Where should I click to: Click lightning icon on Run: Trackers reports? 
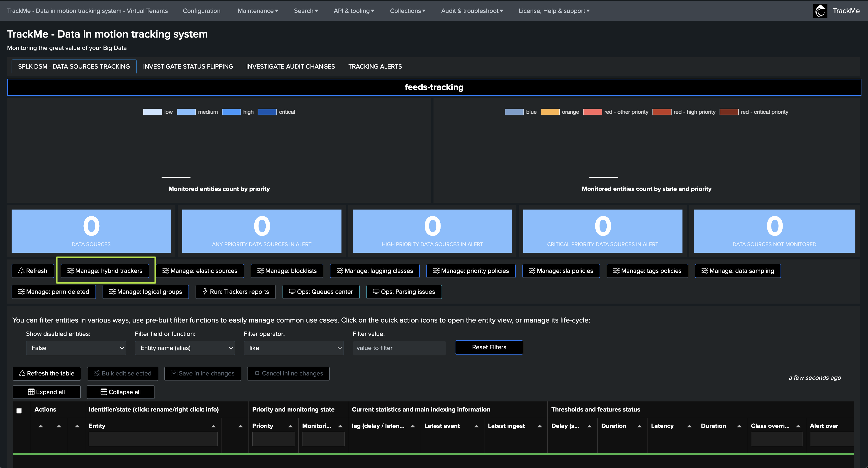(205, 291)
